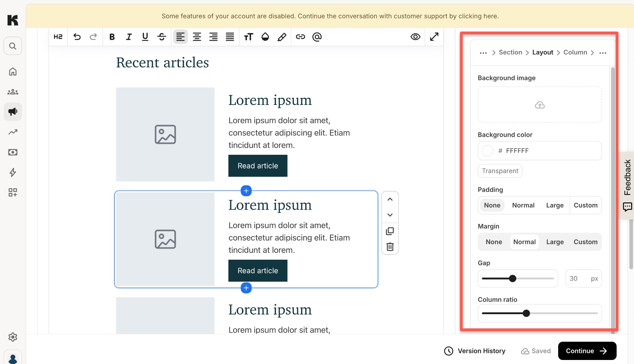
Task: Go to Section in the breadcrumb
Action: click(x=510, y=52)
